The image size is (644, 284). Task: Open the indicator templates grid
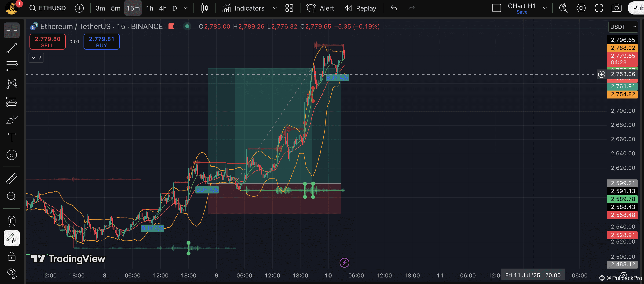coord(289,8)
